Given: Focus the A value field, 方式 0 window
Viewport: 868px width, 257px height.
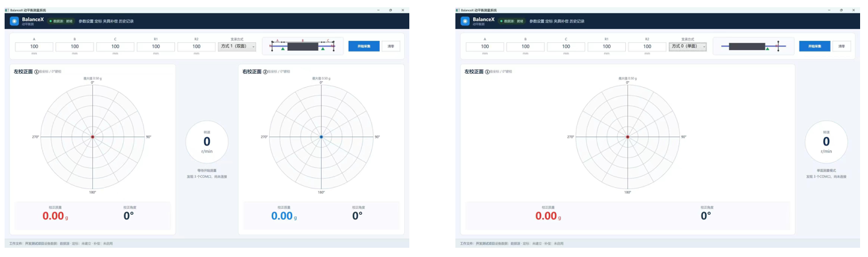Looking at the screenshot, I should click(x=485, y=47).
